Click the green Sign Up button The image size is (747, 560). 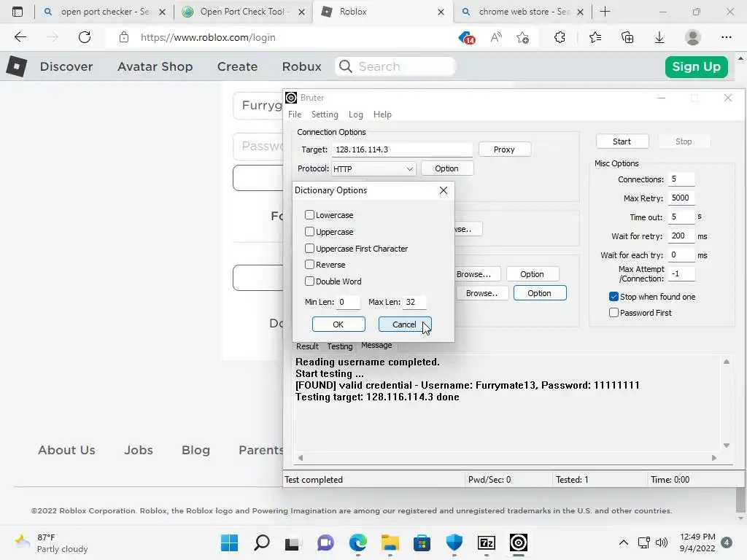tap(696, 66)
